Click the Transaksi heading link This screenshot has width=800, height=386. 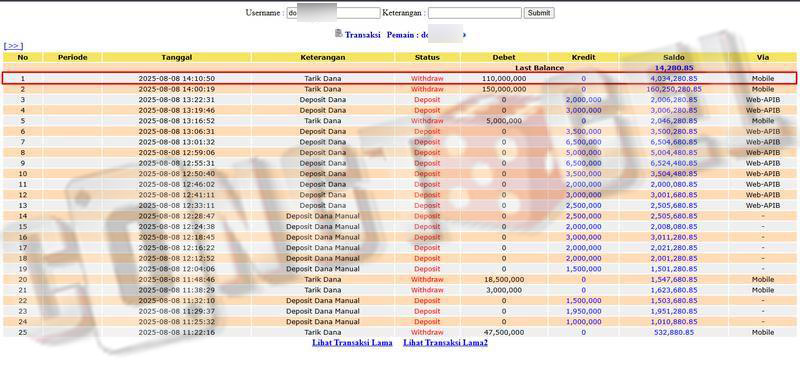click(362, 35)
